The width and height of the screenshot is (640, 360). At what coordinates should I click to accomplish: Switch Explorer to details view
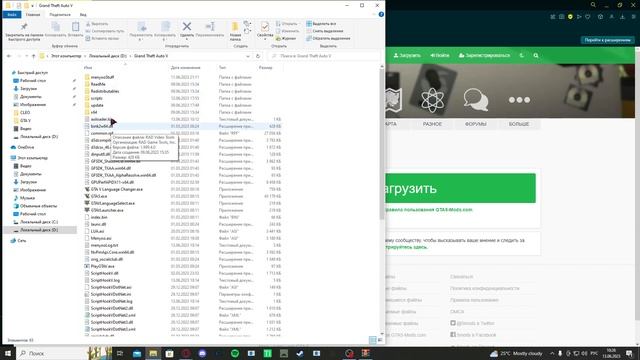tap(373, 340)
